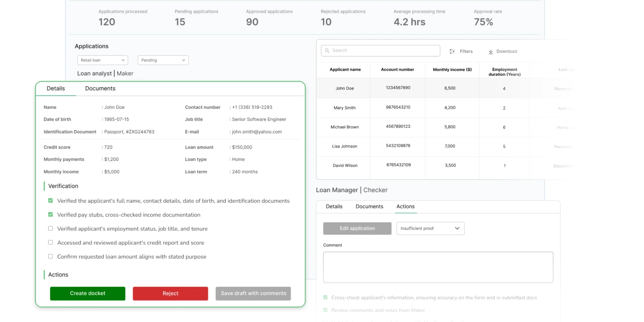
Task: Select the Checker panel Documents tab
Action: [369, 206]
